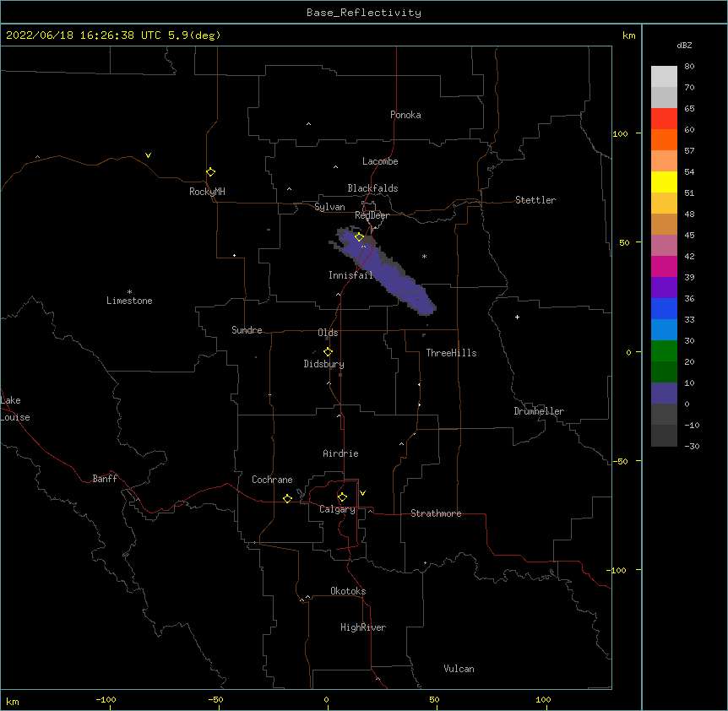This screenshot has width=728, height=711.
Task: Click the yellow diamond marker near RockyMH
Action: (210, 172)
